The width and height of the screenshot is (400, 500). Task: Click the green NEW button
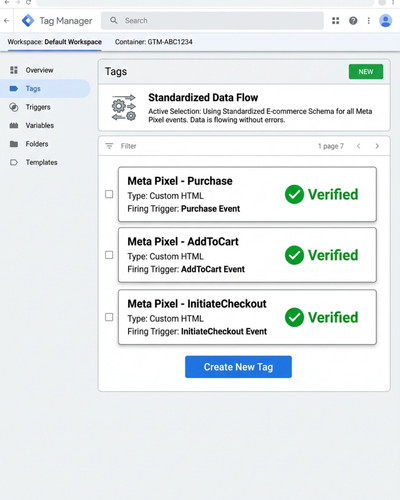coord(366,72)
